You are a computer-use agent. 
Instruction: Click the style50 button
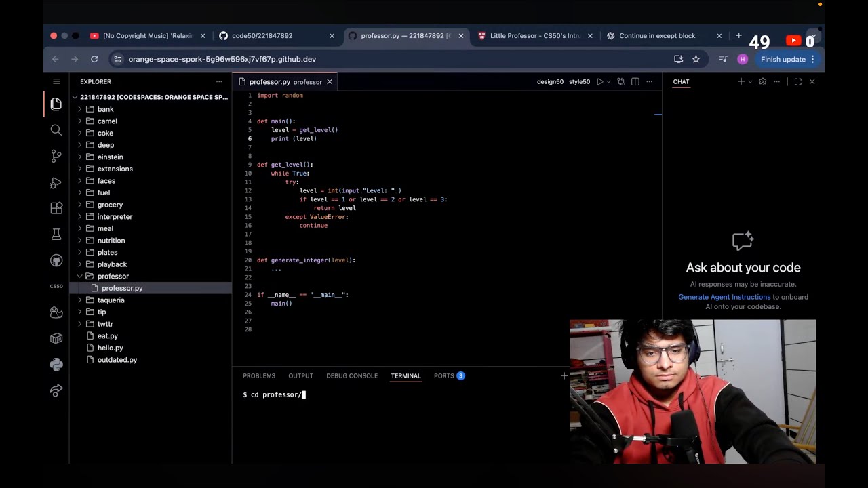[x=579, y=81]
